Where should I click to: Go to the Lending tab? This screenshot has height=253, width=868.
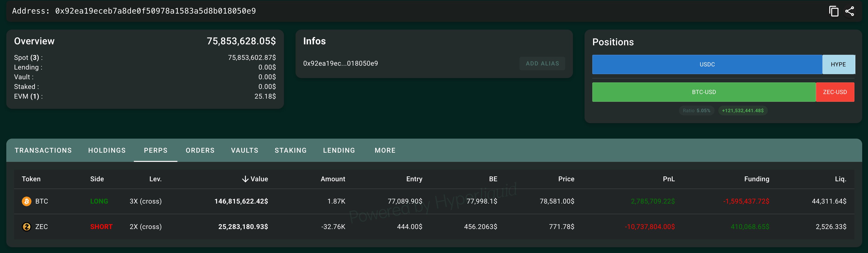[339, 150]
